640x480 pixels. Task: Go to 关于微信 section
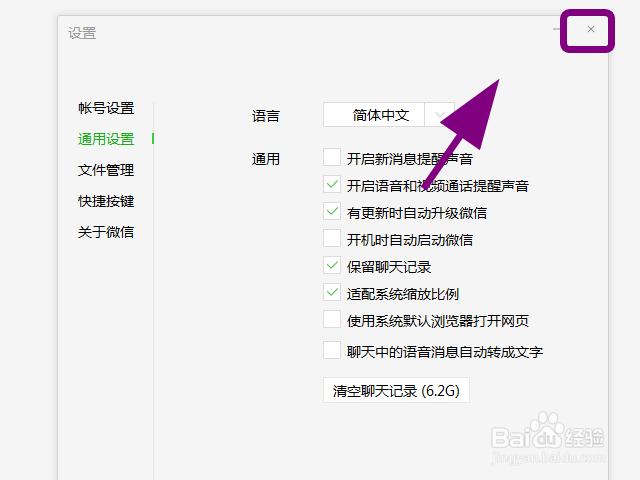pyautogui.click(x=106, y=232)
